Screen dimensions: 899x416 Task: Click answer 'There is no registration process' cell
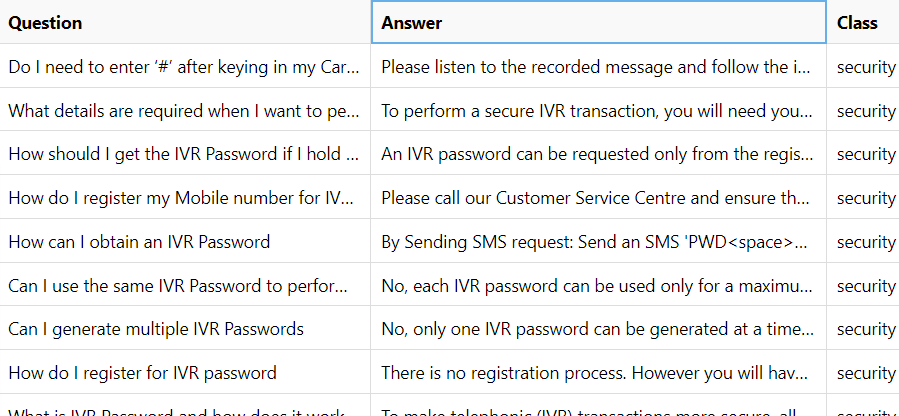tap(599, 372)
